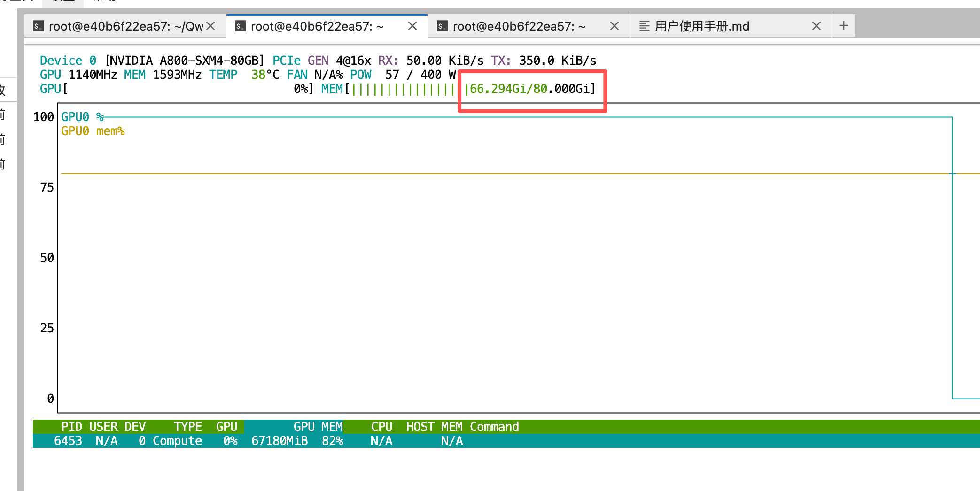Click the document icon on the 用户使用手册.md tab
Screen dimensions: 980x491
tap(645, 26)
